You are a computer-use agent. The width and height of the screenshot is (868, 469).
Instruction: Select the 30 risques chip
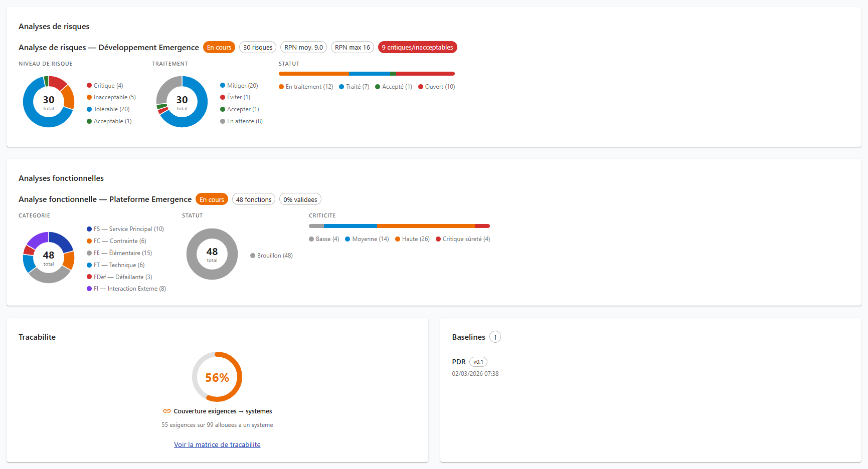click(258, 47)
